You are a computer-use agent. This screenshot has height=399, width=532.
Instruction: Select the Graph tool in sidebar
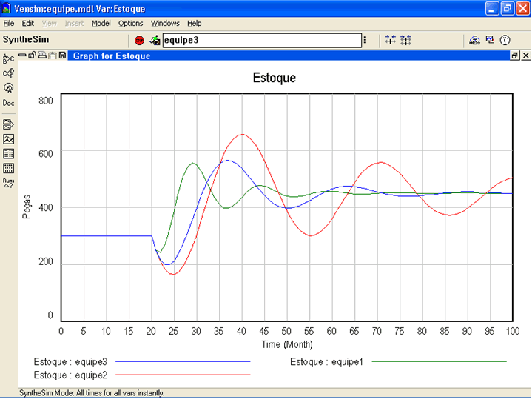click(9, 139)
